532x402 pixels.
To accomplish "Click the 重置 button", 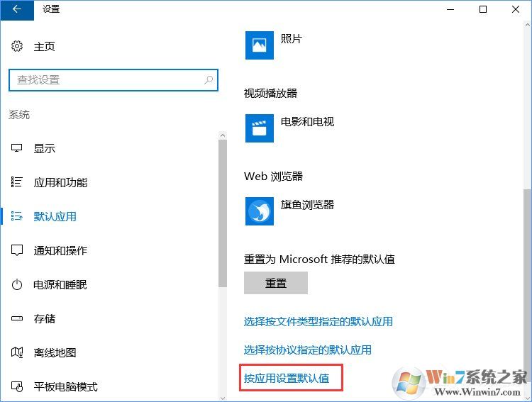I will click(276, 283).
